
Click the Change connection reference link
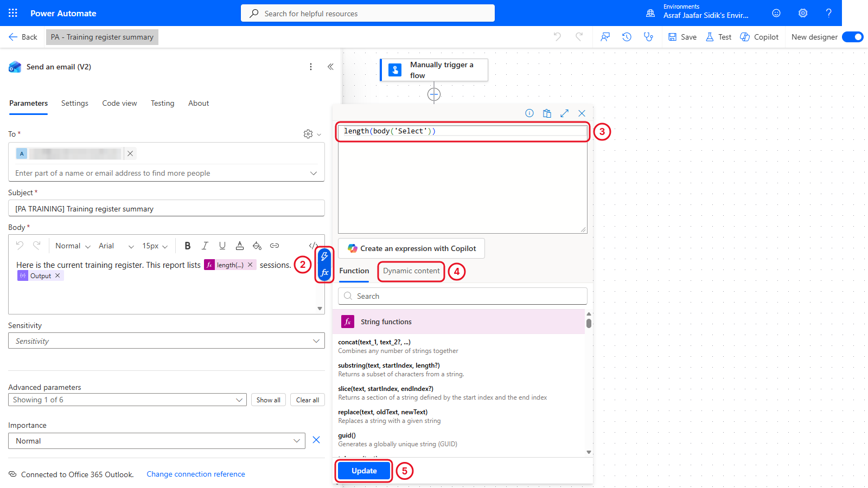click(x=196, y=474)
